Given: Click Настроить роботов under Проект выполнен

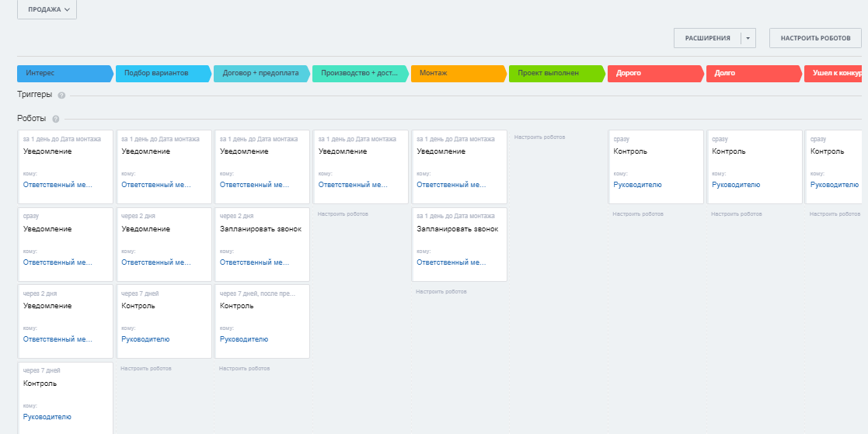Looking at the screenshot, I should (539, 137).
